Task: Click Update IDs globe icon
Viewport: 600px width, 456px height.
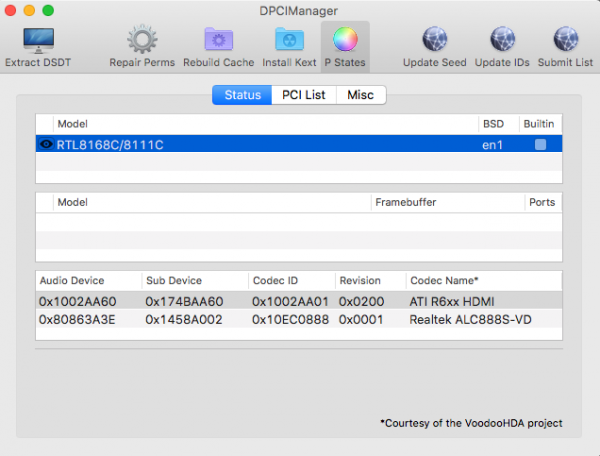Action: pos(502,39)
